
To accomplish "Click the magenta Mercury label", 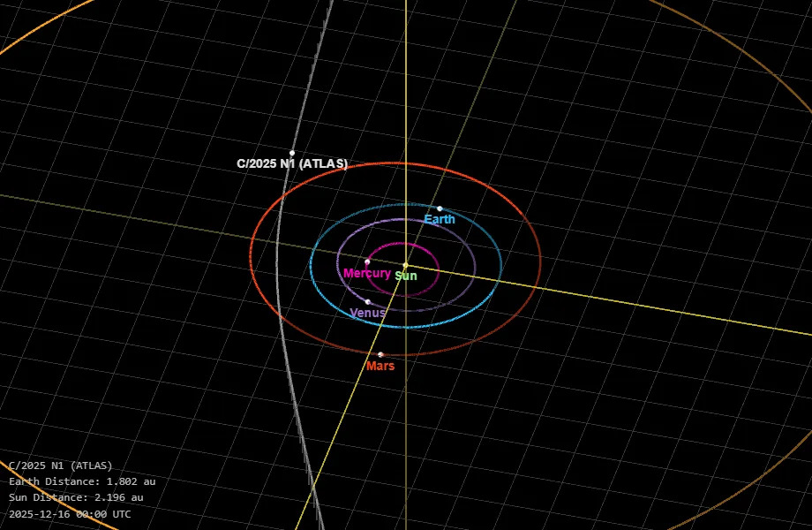I will 367,274.
